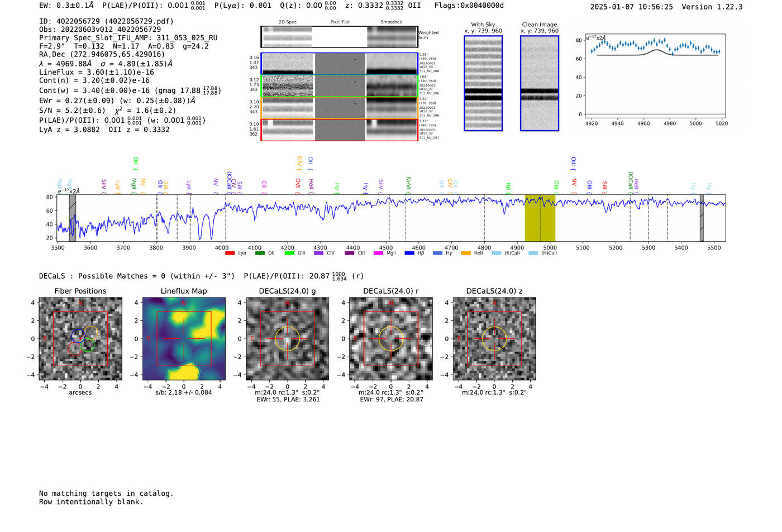Click the With Sky image panel

coord(483,83)
